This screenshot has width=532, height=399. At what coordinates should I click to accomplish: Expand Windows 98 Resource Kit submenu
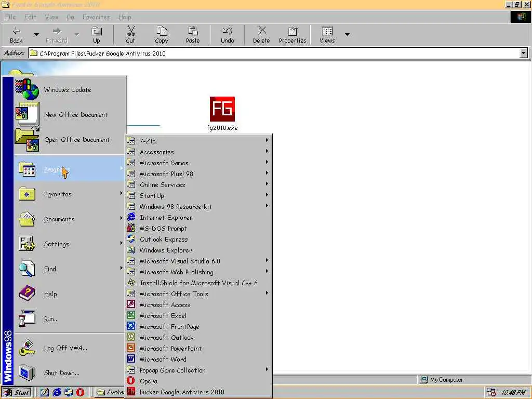[198, 206]
